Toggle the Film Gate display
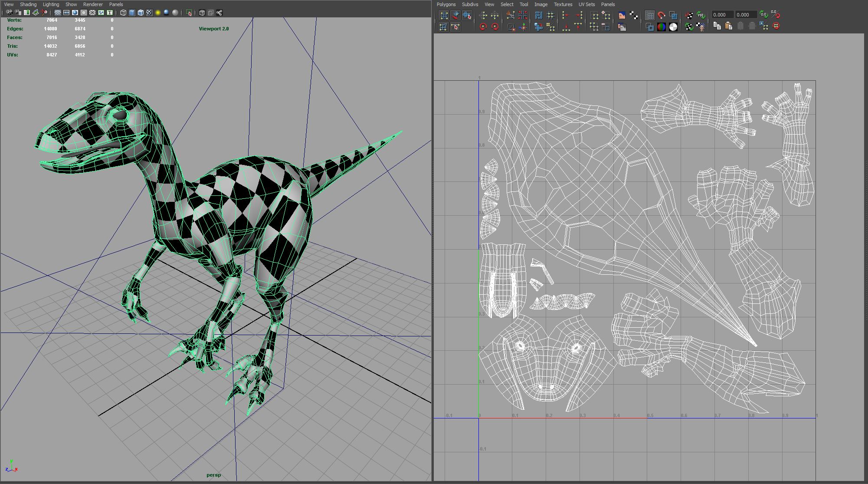Viewport: 868px width, 484px height. (x=66, y=13)
